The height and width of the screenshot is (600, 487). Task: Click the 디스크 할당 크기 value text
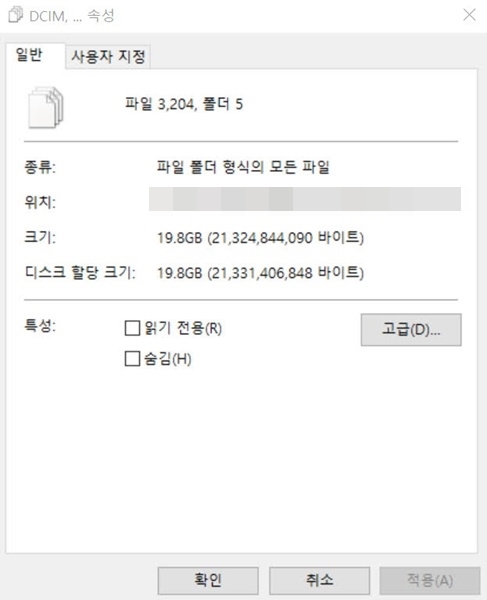coord(260,273)
